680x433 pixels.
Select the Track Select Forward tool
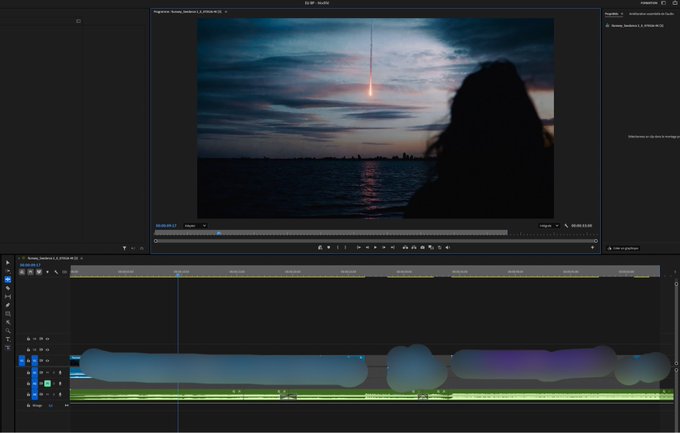click(x=8, y=271)
